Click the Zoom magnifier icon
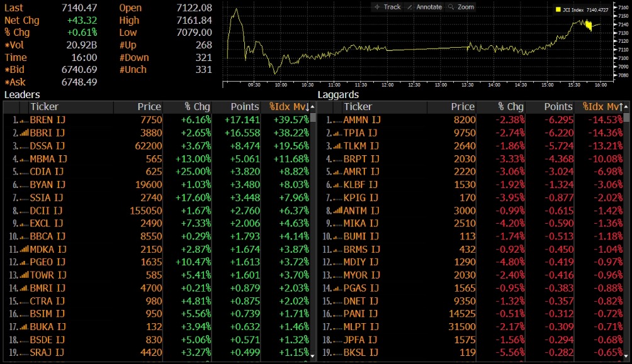632x364 pixels. 451,7
